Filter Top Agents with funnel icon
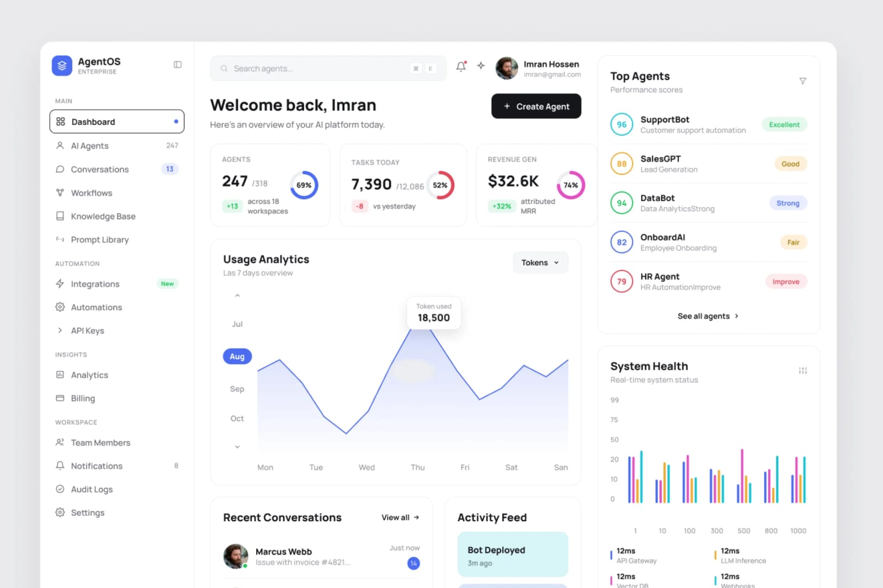This screenshot has height=588, width=883. click(x=803, y=81)
